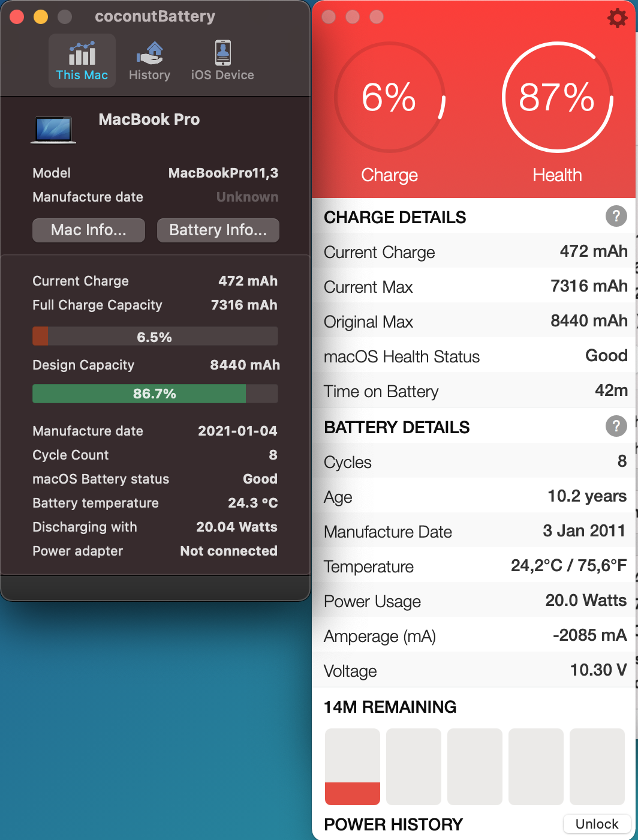
Task: Close the coconutBattery window
Action: (17, 17)
